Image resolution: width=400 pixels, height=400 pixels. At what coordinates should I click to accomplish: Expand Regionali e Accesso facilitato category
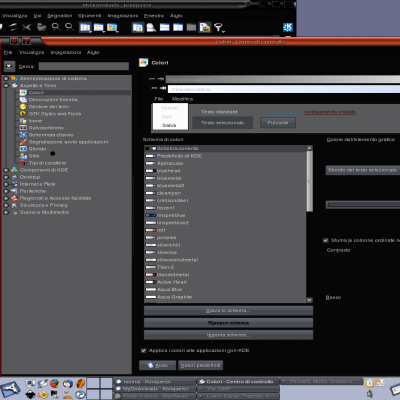coord(6,198)
